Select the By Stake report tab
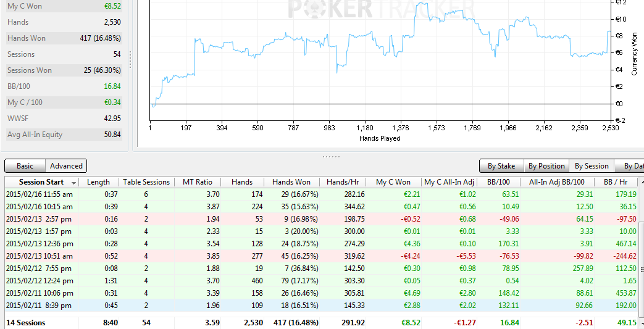This screenshot has width=644, height=329. tap(501, 166)
